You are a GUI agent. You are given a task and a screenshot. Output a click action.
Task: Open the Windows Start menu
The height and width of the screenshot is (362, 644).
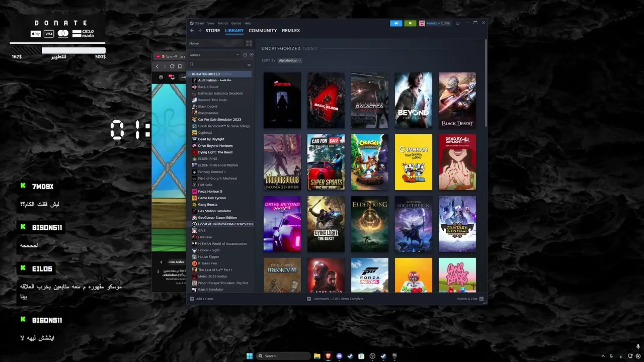tap(250, 356)
